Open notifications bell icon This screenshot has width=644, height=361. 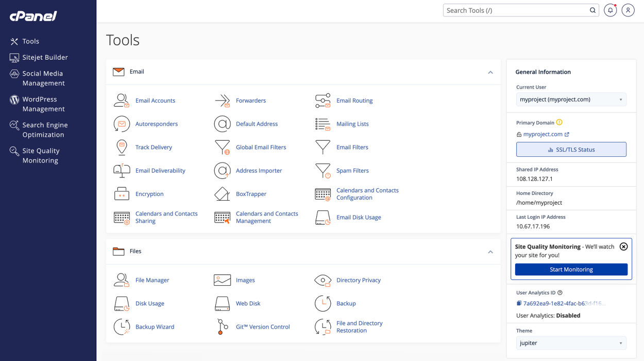click(610, 10)
